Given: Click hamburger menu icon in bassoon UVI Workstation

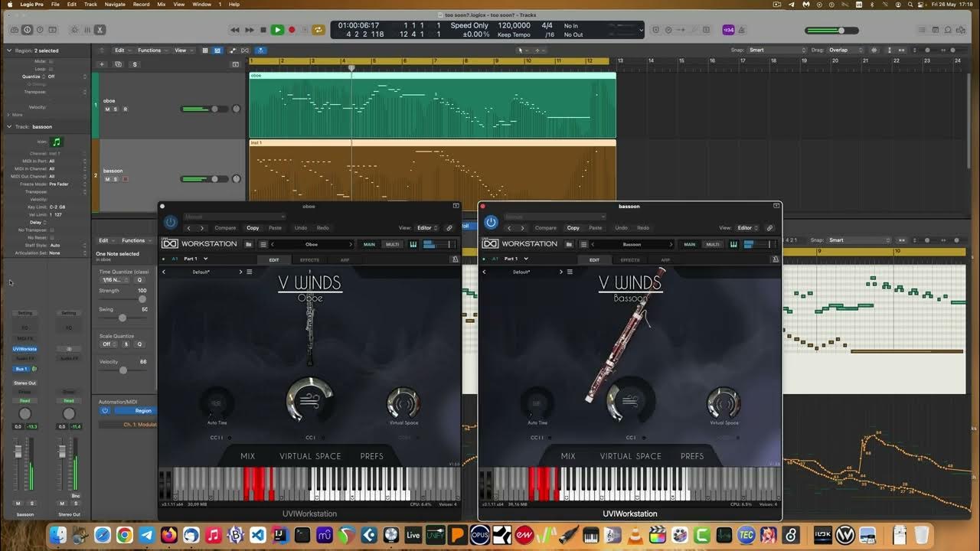Looking at the screenshot, I should point(583,244).
